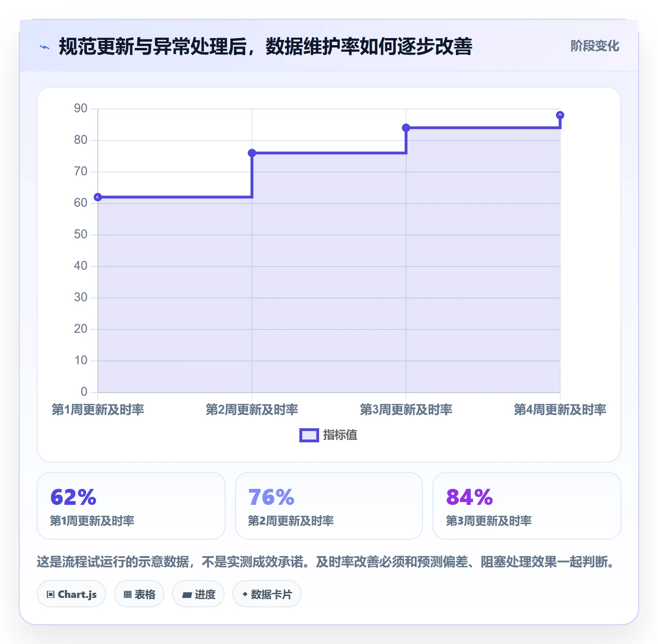Click the 第4周更新及时率 data point at 88
658x644 pixels.
pyautogui.click(x=560, y=115)
